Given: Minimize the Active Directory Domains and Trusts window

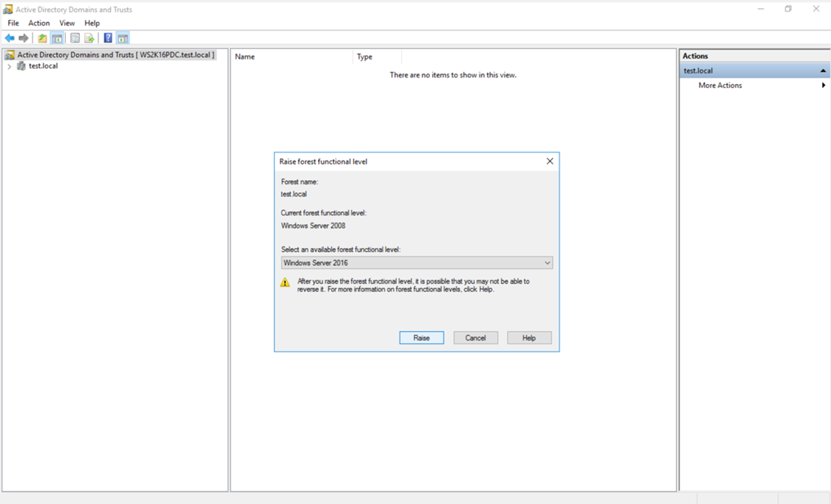Looking at the screenshot, I should click(x=761, y=9).
